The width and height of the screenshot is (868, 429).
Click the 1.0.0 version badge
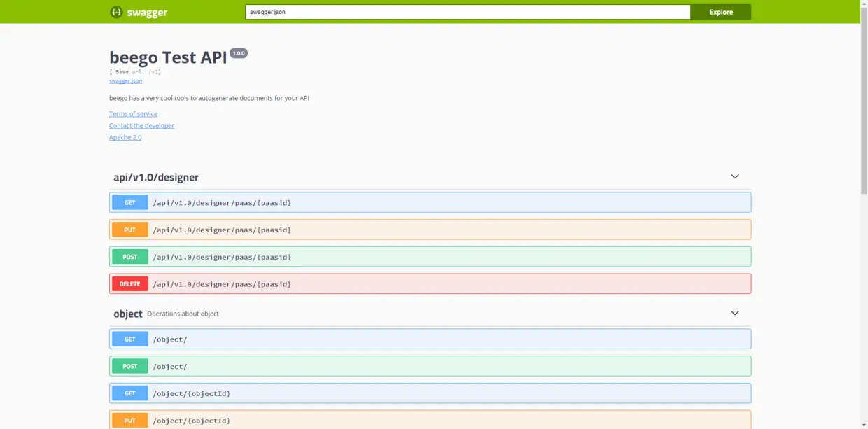tap(239, 53)
